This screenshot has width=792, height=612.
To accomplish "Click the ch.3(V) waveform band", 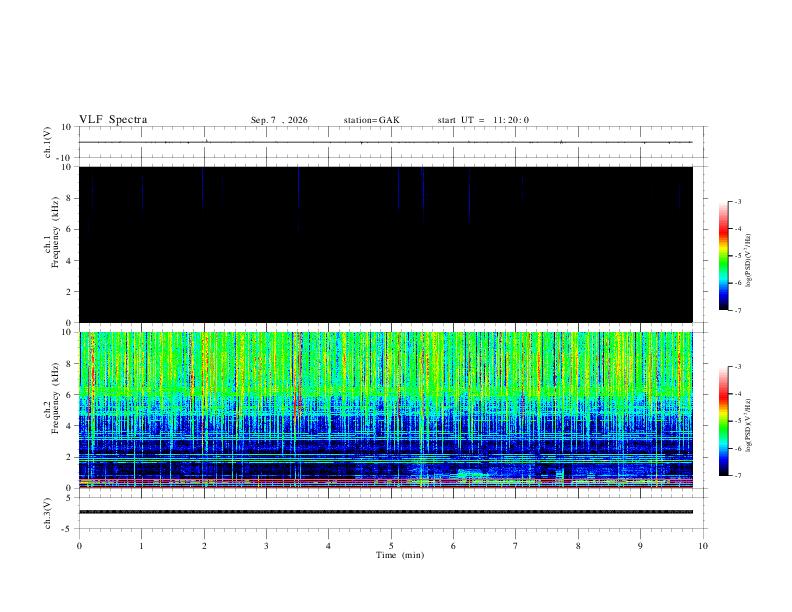I will click(386, 512).
